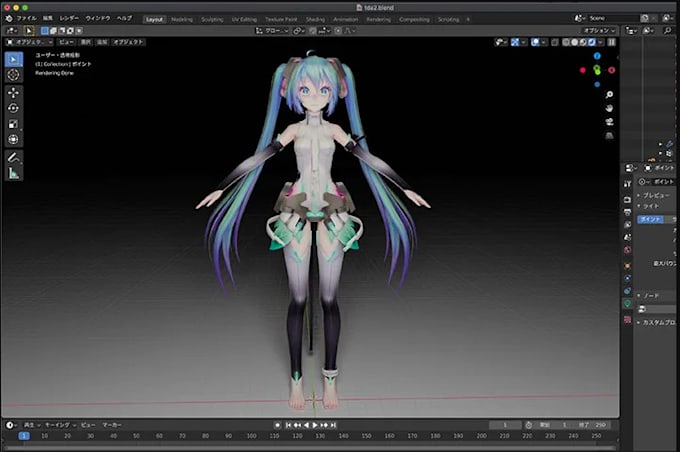This screenshot has width=680, height=452.
Task: Switch to the Sculpting workspace tab
Action: coord(212,20)
